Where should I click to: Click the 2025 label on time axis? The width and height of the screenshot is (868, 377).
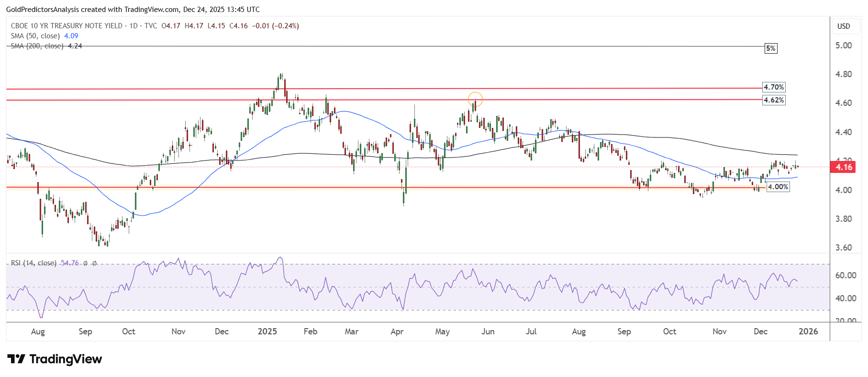[x=267, y=331]
